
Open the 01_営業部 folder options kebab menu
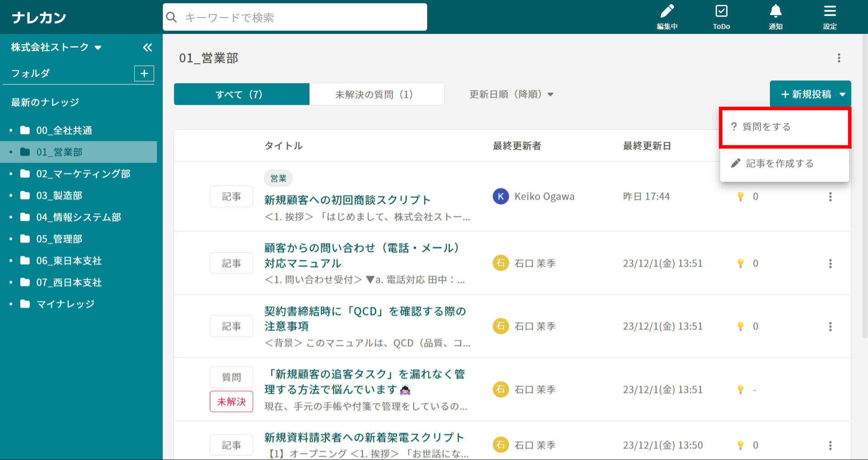click(839, 58)
